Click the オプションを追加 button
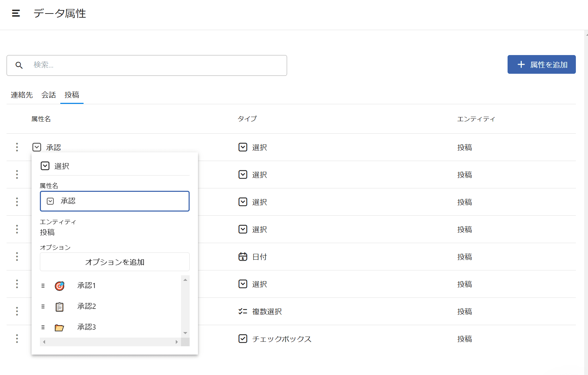Viewport: 588px width, 375px height. pos(114,262)
